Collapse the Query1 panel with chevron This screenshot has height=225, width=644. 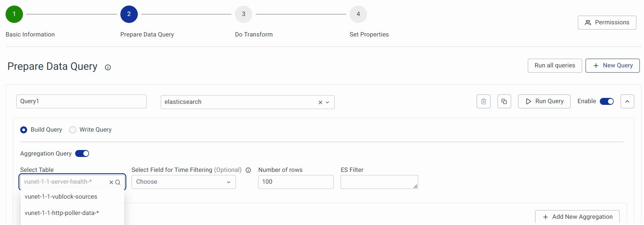(627, 101)
